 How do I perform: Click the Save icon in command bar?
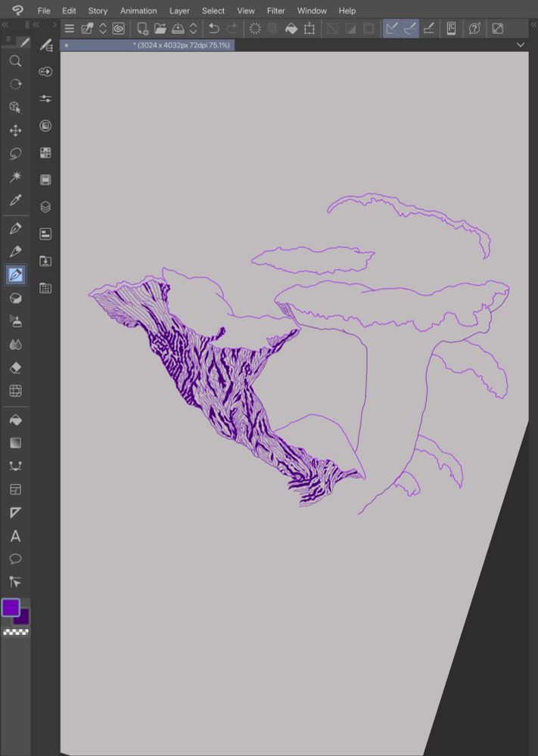coord(178,29)
